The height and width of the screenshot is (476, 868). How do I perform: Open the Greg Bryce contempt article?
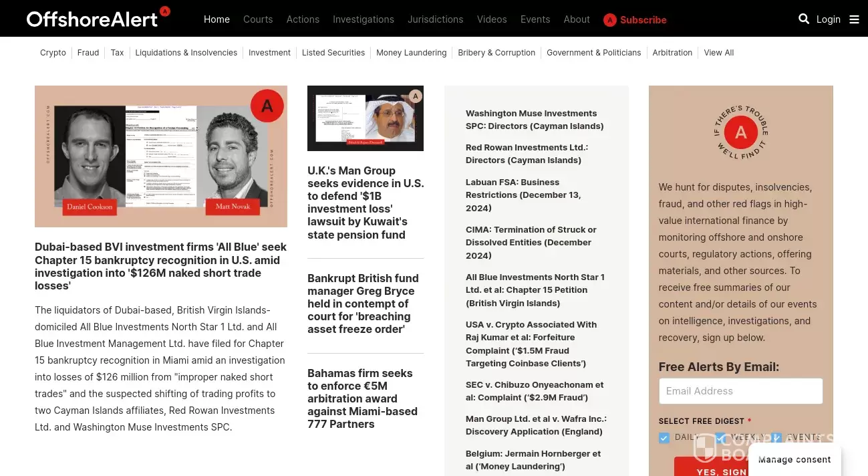(x=366, y=304)
